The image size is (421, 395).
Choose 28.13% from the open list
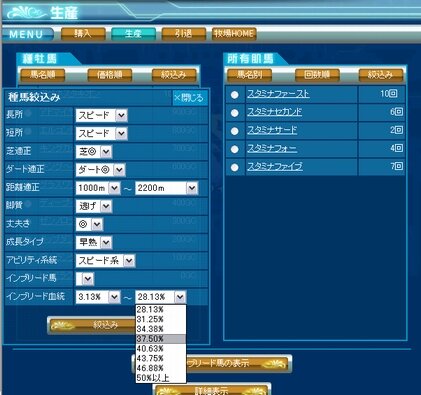161,310
